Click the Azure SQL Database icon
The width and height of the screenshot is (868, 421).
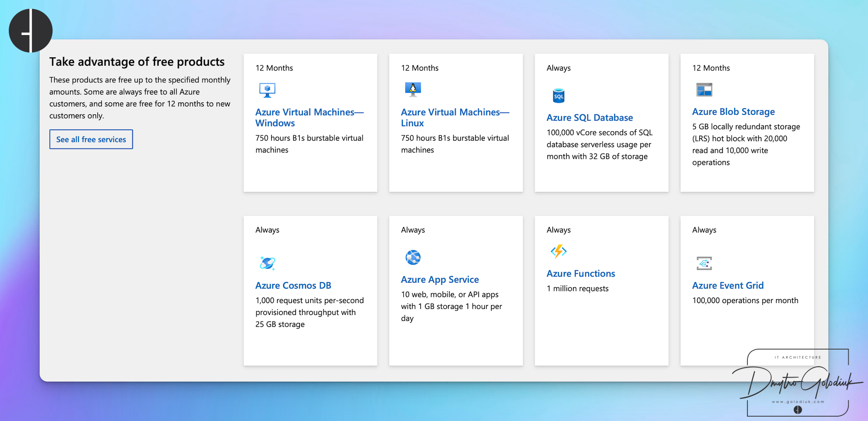click(x=559, y=96)
